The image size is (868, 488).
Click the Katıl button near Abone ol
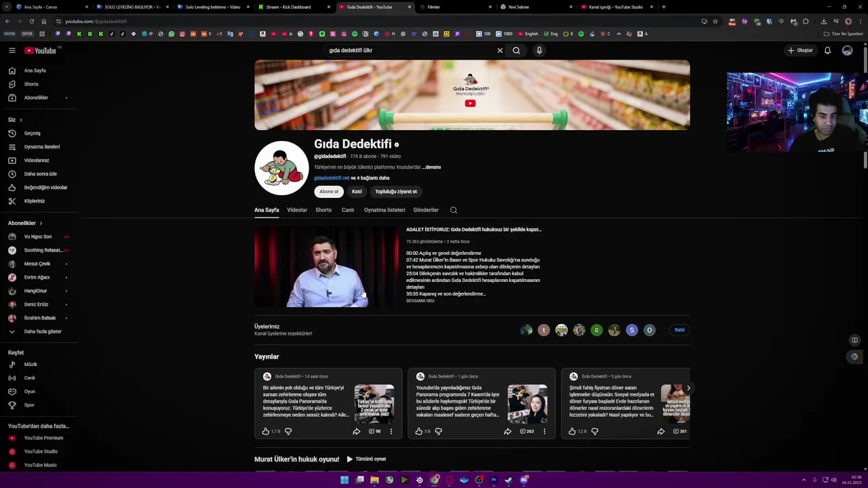[x=357, y=192]
